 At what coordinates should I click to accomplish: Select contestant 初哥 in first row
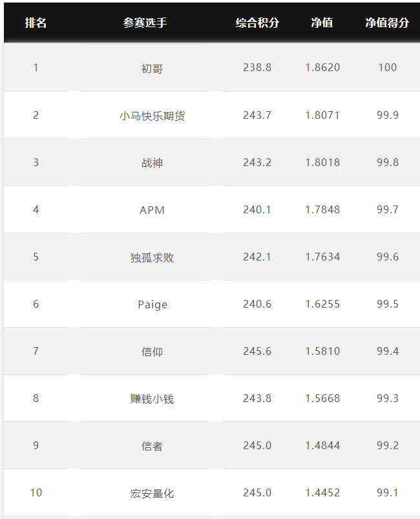(x=152, y=69)
